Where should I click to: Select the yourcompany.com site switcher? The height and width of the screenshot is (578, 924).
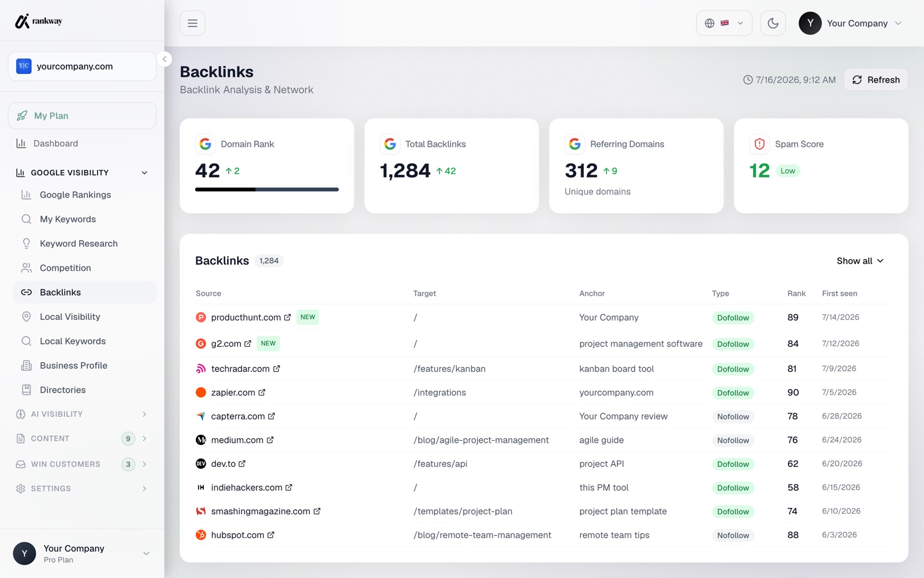(82, 66)
